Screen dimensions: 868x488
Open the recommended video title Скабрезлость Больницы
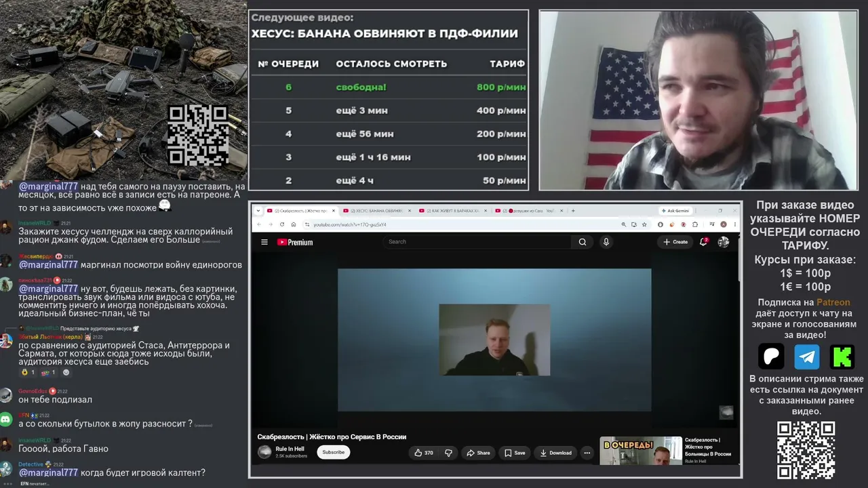[x=708, y=447]
